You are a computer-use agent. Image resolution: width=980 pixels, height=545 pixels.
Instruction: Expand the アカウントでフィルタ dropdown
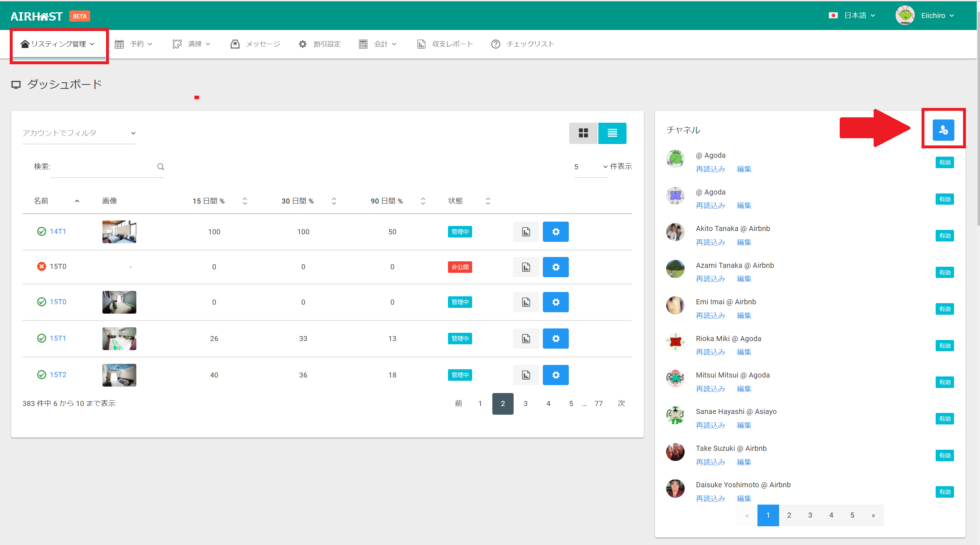click(79, 133)
